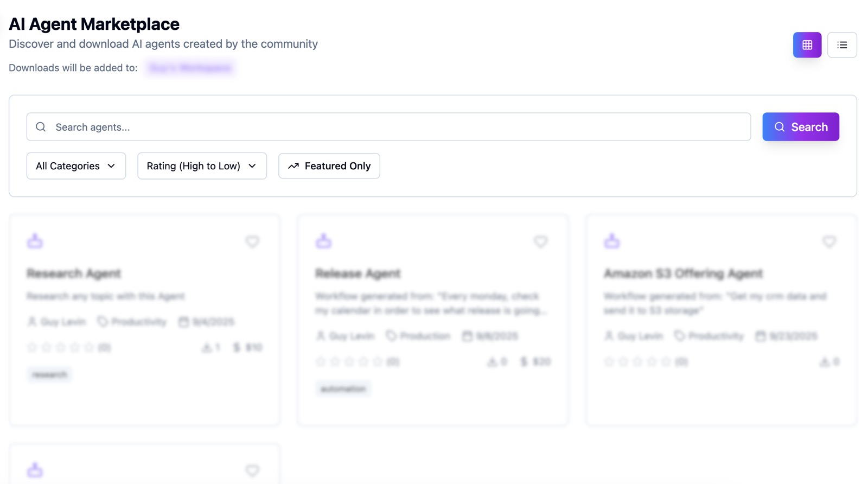Viewport: 868px width, 484px height.
Task: Click the heart icon on the bottom card
Action: (252, 470)
